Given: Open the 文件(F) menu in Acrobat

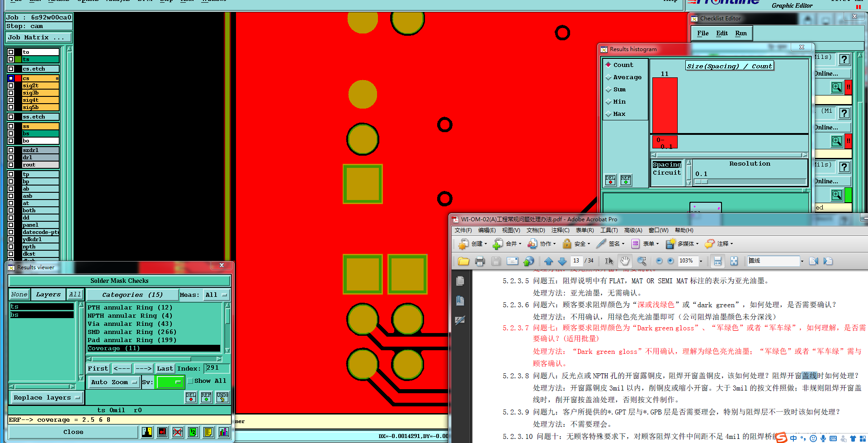Looking at the screenshot, I should pos(463,230).
